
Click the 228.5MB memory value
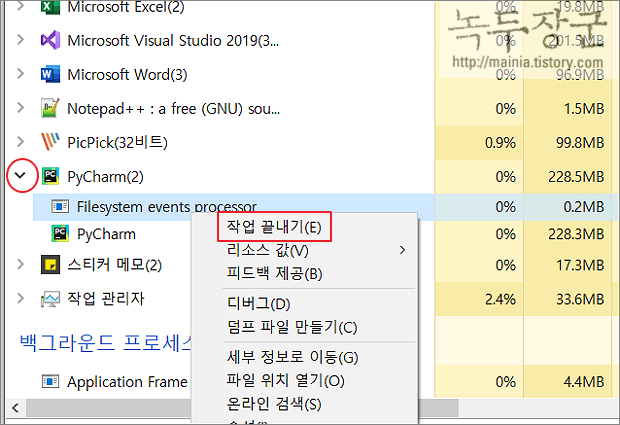click(x=576, y=176)
